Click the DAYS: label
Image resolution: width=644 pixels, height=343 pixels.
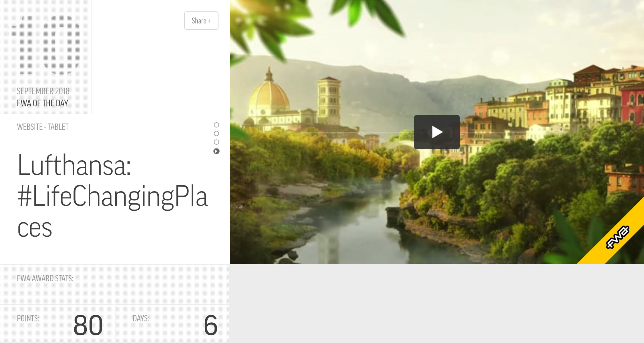[141, 318]
